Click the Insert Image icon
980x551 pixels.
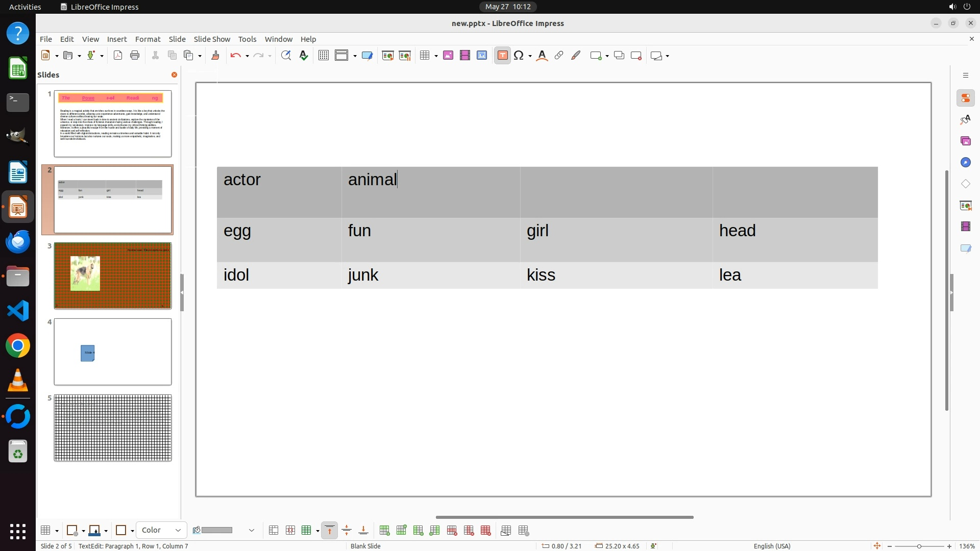(448, 56)
